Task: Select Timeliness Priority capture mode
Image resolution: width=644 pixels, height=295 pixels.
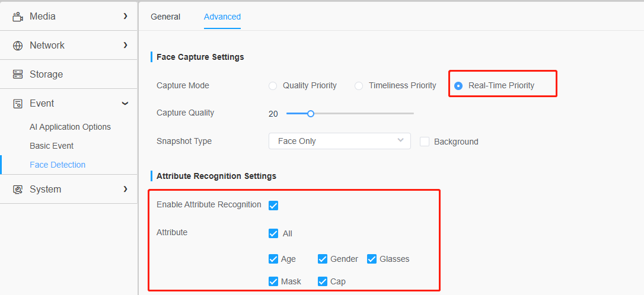Action: tap(359, 86)
